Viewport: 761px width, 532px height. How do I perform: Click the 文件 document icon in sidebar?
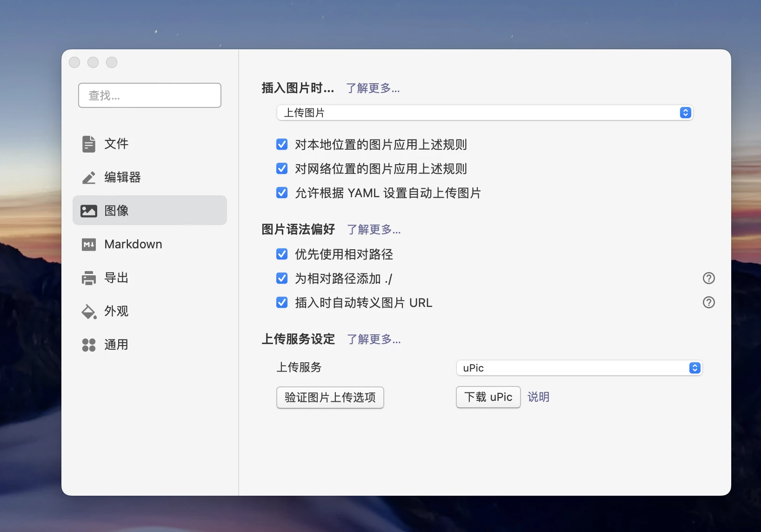coord(89,144)
